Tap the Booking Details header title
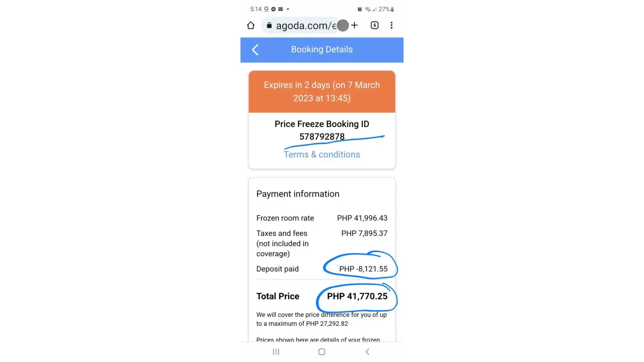This screenshot has width=644, height=362. tap(322, 50)
